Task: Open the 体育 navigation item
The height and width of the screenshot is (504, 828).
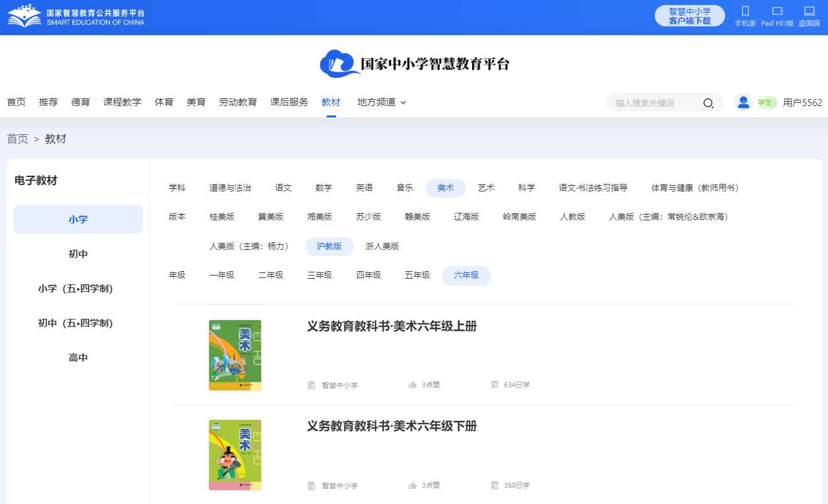Action: pos(164,102)
